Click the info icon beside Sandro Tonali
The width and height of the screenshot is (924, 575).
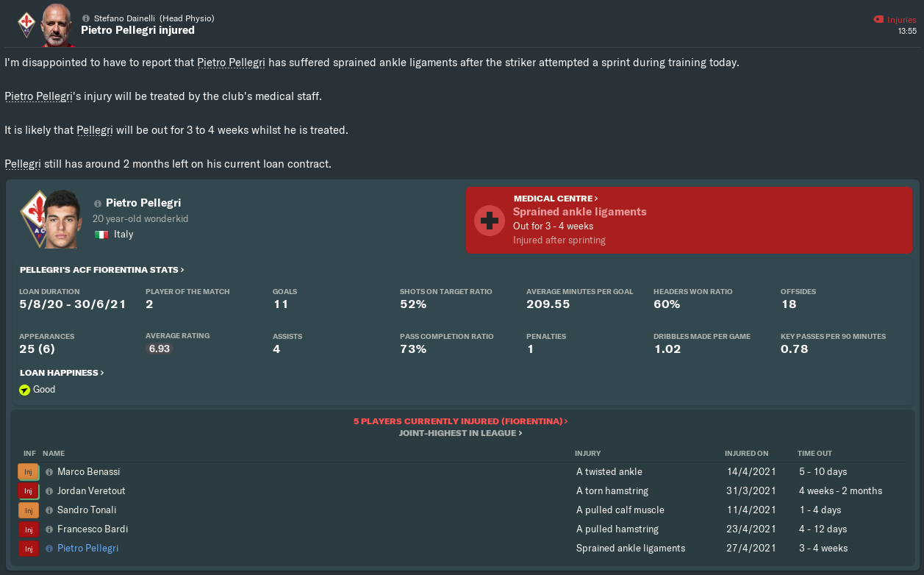[x=49, y=510]
